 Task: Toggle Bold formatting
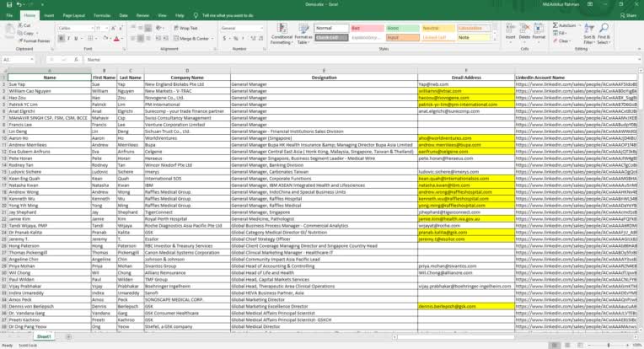[x=62, y=38]
